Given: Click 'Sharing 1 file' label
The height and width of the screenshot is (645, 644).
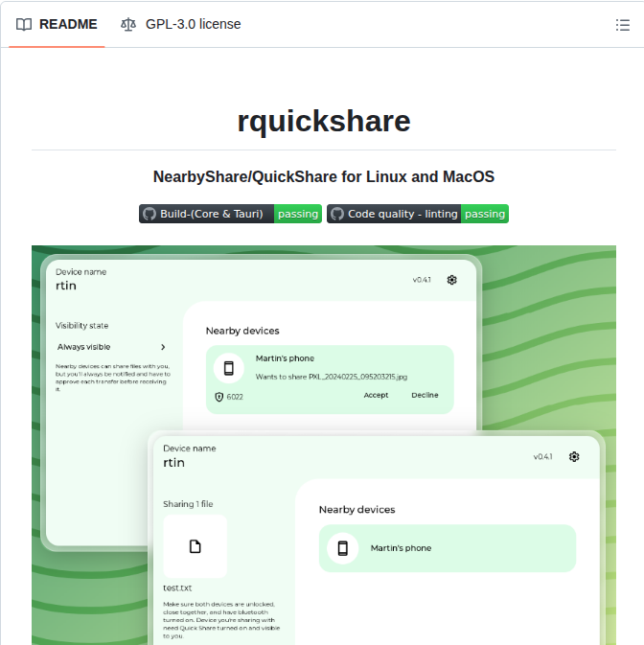Looking at the screenshot, I should tap(188, 504).
